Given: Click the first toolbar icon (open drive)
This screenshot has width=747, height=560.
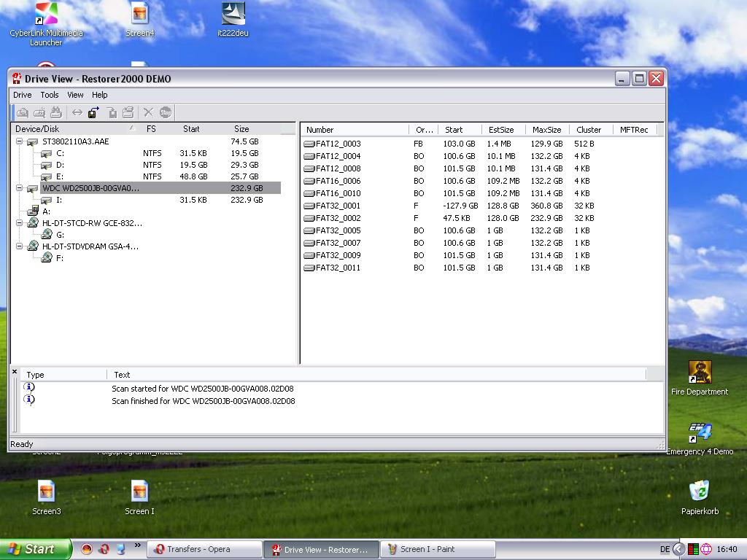Looking at the screenshot, I should (x=23, y=112).
